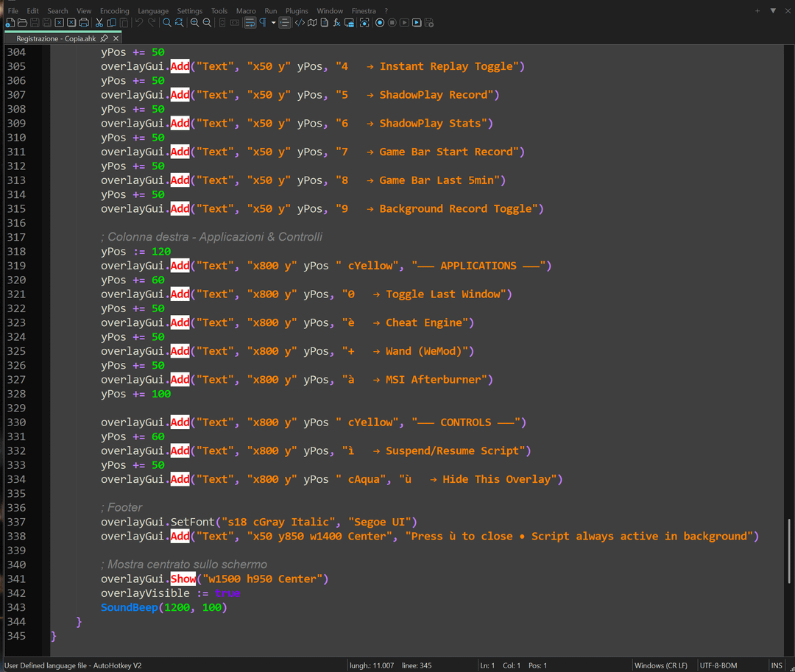Click the plus button to add tab
Viewport: 795px width, 672px height.
tap(757, 11)
